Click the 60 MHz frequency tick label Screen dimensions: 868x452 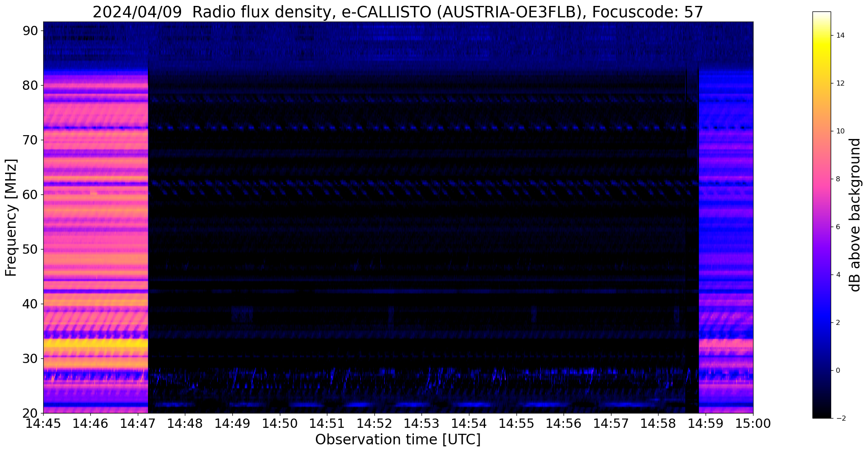pyautogui.click(x=30, y=194)
